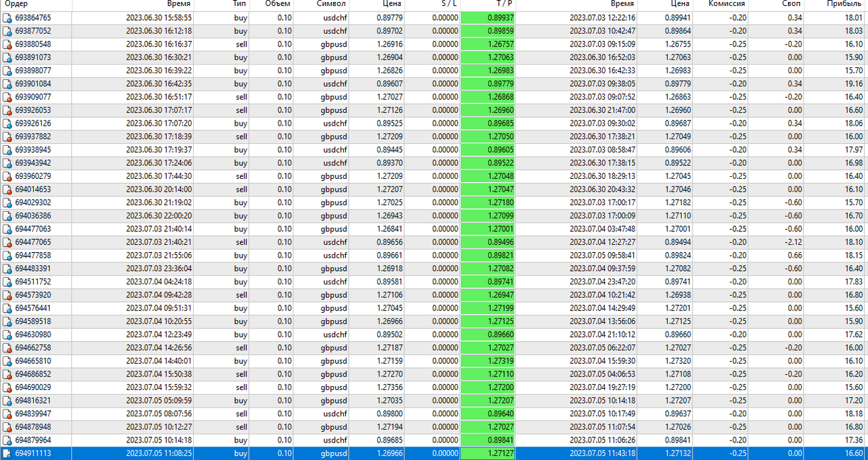
Task: Select order number 694662758
Action: (33, 348)
